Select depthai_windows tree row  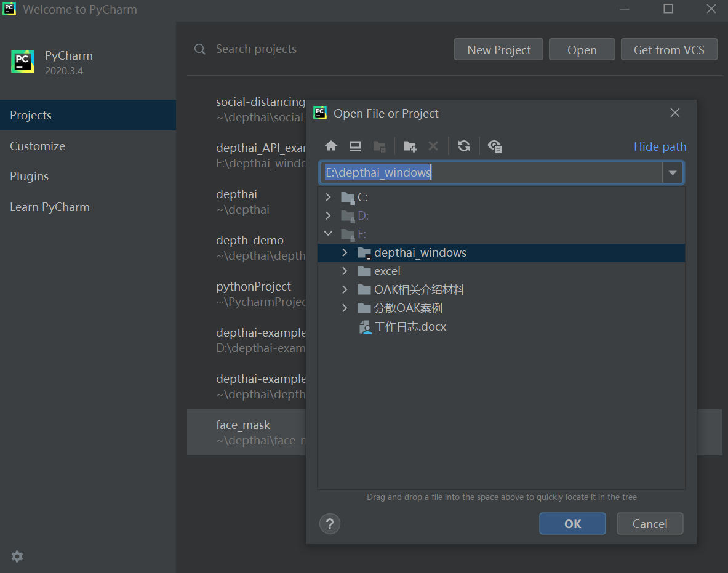click(501, 252)
